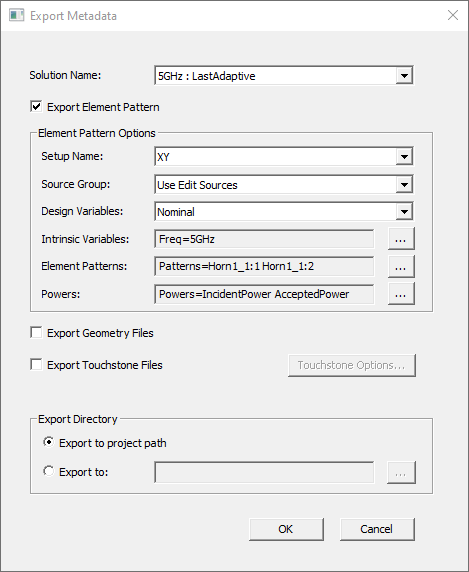Uncheck Export Element Pattern checkbox
This screenshot has height=572, width=469.
pos(36,107)
